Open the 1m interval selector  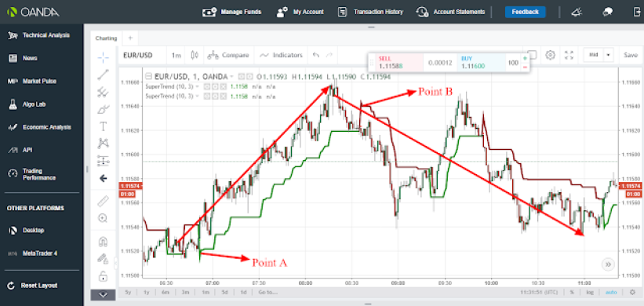(x=176, y=55)
